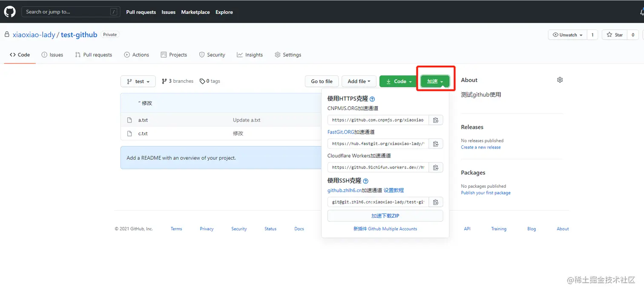Click the star count 0

(x=633, y=35)
